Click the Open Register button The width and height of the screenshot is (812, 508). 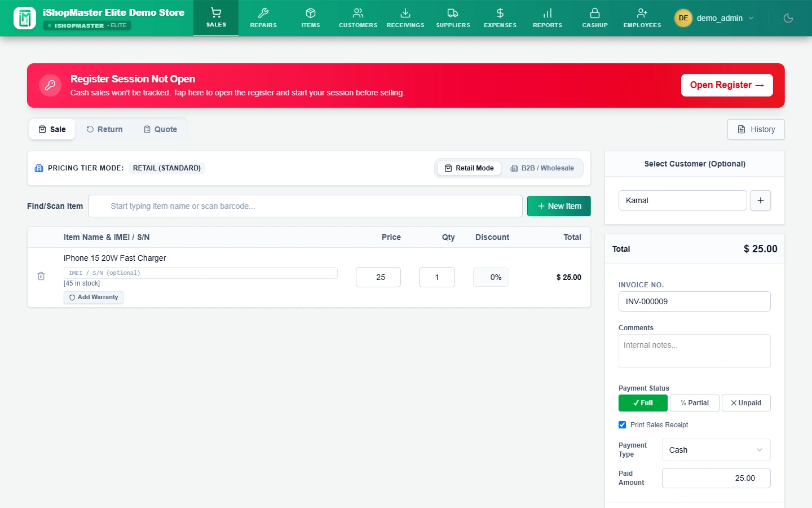[727, 85]
